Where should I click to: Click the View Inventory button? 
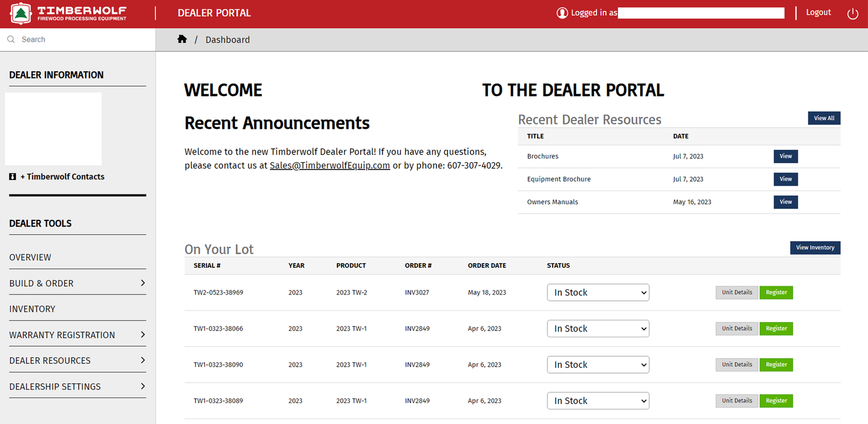(x=815, y=248)
